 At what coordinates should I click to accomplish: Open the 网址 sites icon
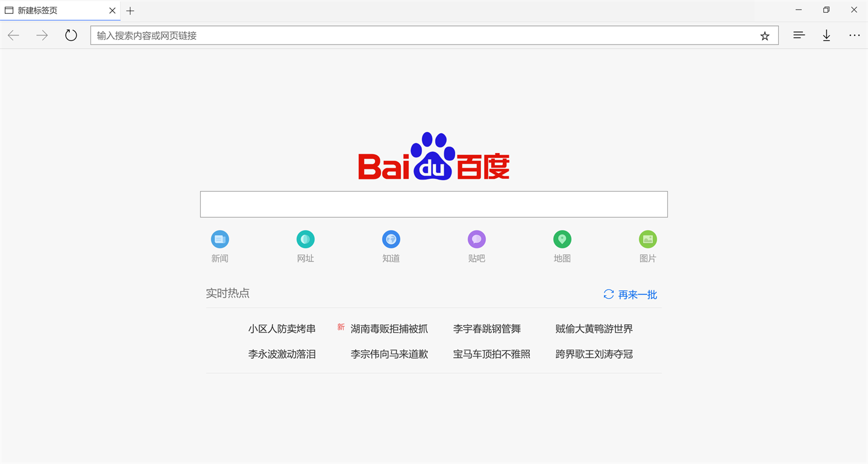(x=306, y=247)
